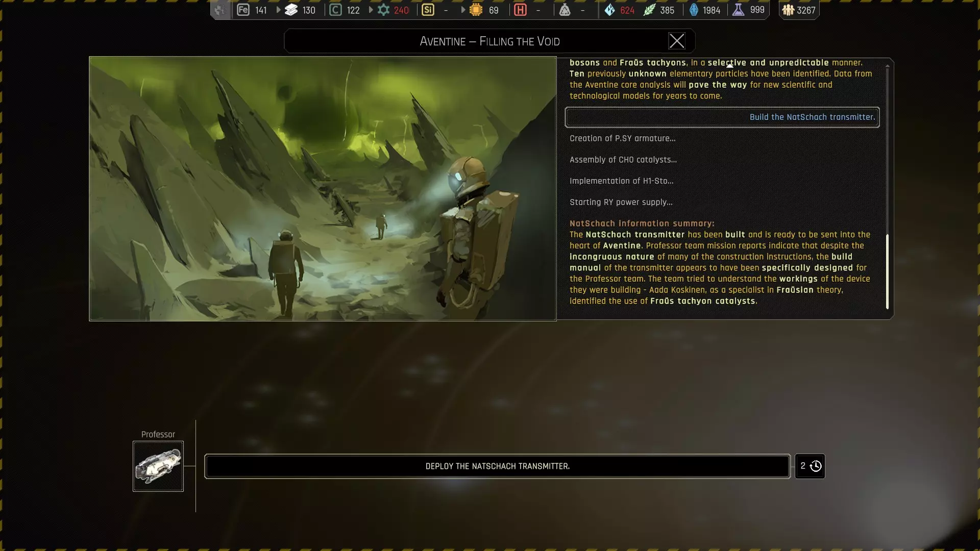
Task: Click the steel ingots resource icon
Action: click(x=291, y=10)
